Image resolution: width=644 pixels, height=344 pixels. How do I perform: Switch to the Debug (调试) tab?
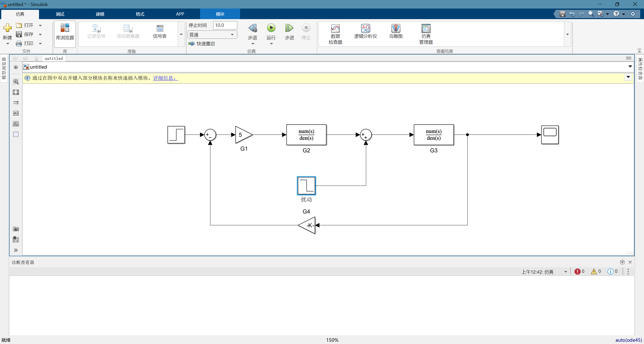coord(60,14)
